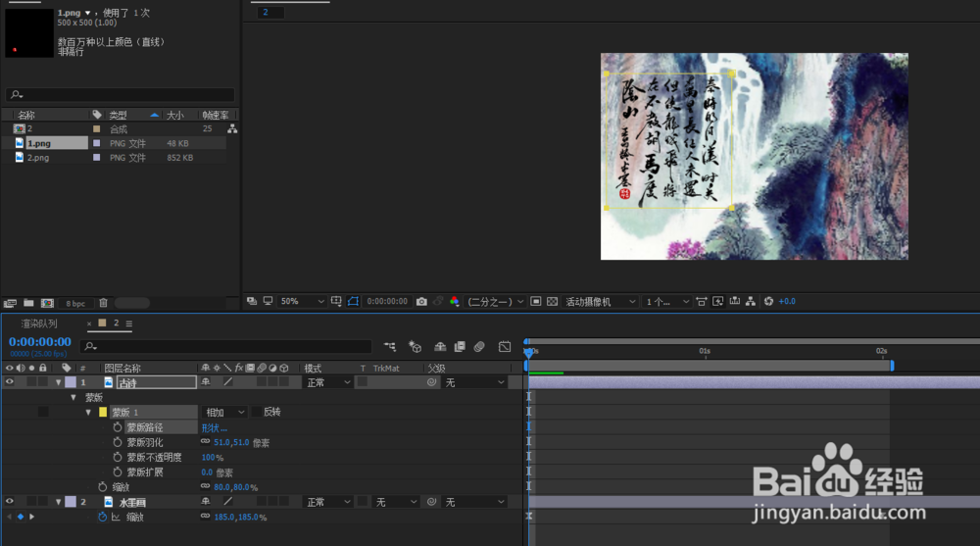The image size is (980, 546).
Task: Toggle the lock box for 蒙版 1
Action: (x=43, y=412)
